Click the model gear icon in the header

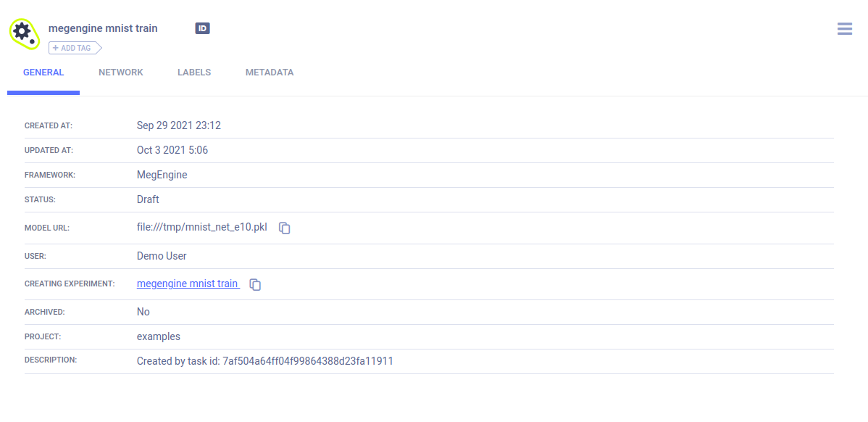tap(22, 33)
